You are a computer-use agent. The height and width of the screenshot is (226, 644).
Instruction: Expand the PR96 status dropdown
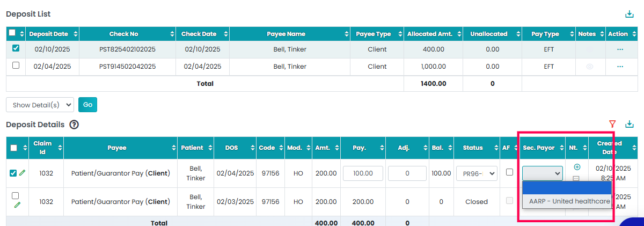[476, 173]
